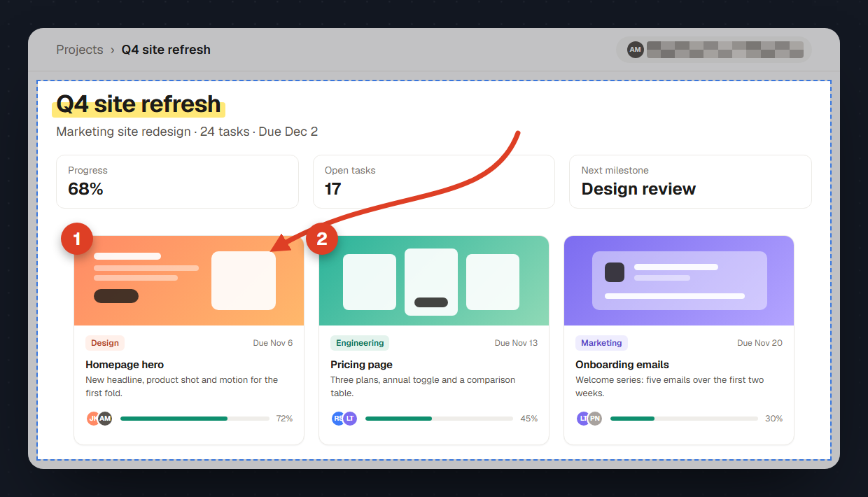The height and width of the screenshot is (497, 868).
Task: Open the Onboarding emails card title
Action: (x=622, y=365)
